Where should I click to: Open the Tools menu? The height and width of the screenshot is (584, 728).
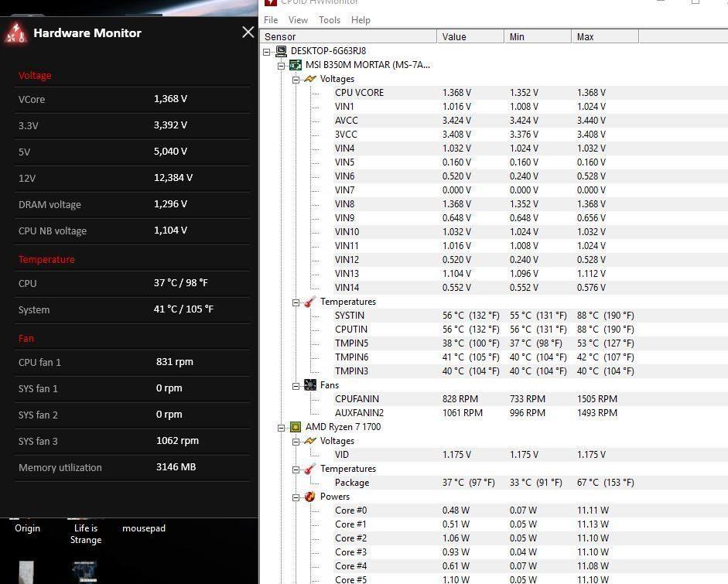pyautogui.click(x=329, y=20)
